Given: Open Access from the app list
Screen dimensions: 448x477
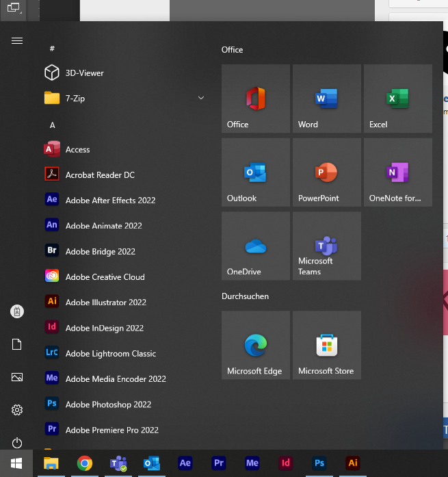Looking at the screenshot, I should [124, 149].
